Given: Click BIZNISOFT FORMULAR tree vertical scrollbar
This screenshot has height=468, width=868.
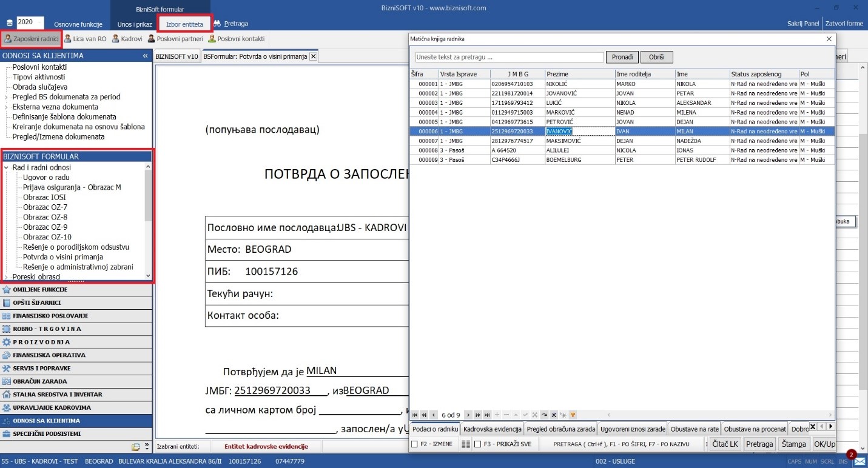Looking at the screenshot, I should point(149,222).
